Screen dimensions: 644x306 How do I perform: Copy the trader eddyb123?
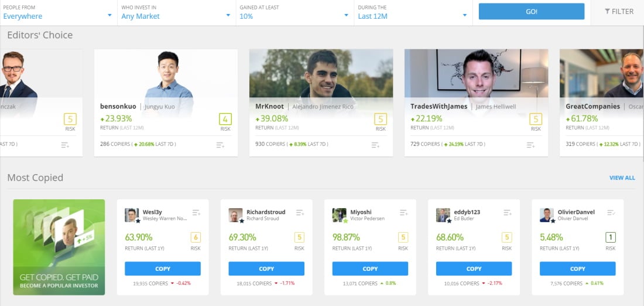click(x=474, y=268)
